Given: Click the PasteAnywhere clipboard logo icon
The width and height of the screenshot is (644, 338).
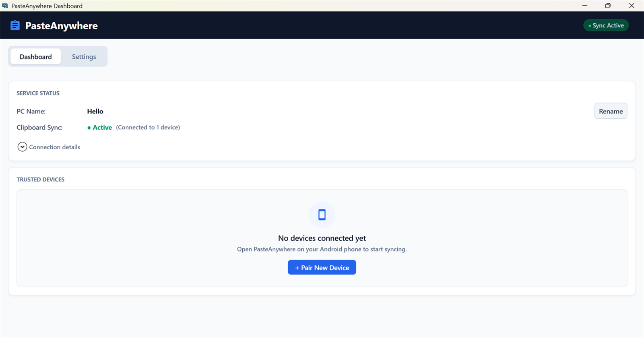Looking at the screenshot, I should click(x=15, y=25).
